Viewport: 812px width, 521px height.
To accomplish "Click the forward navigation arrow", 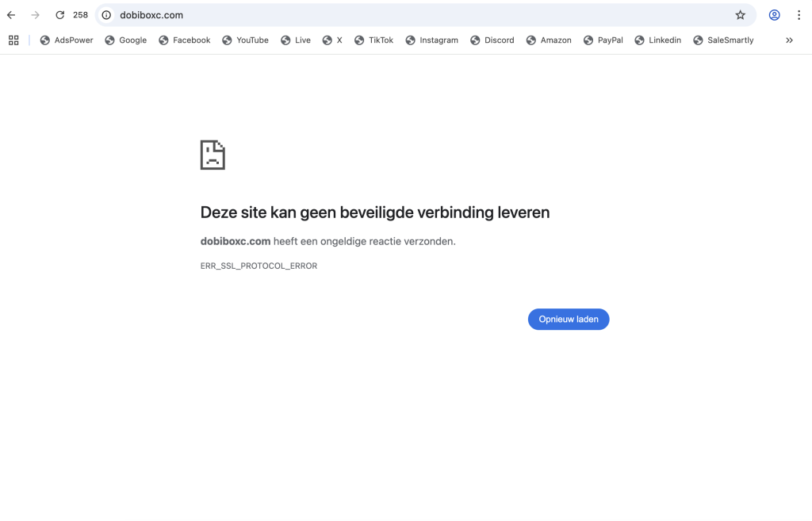I will (35, 15).
